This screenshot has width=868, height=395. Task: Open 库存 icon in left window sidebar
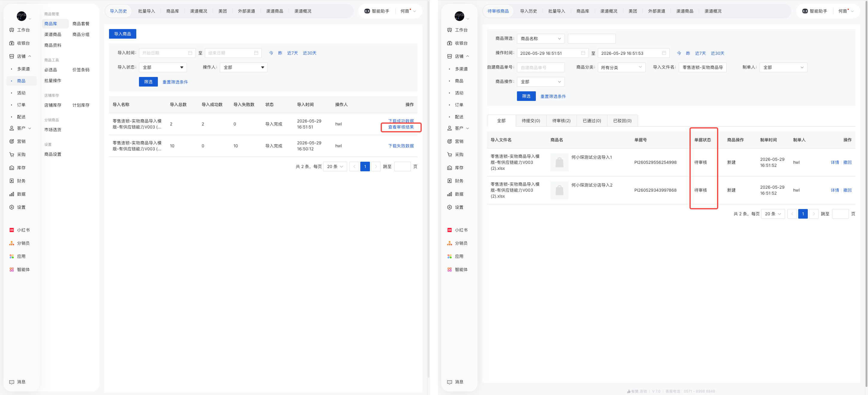pos(11,167)
